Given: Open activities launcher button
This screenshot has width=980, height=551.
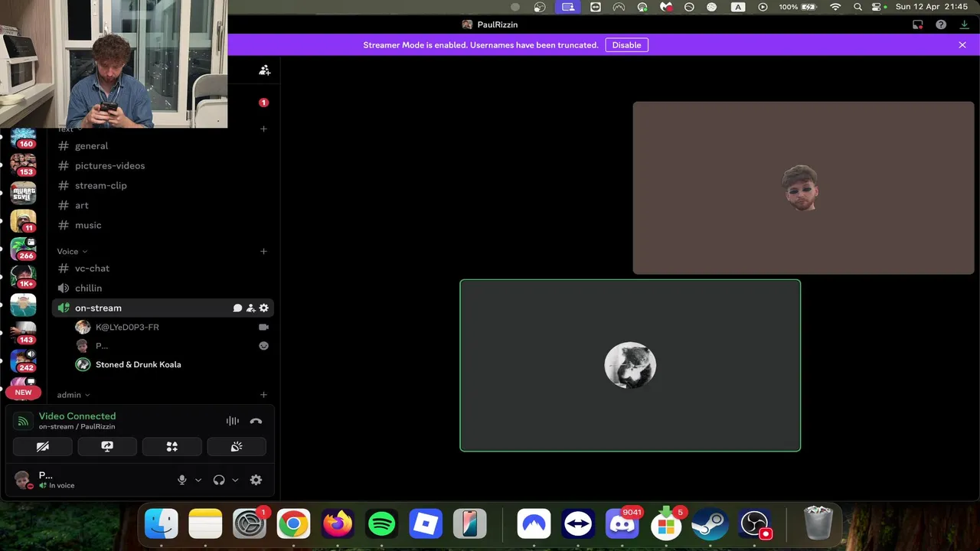Looking at the screenshot, I should click(172, 446).
